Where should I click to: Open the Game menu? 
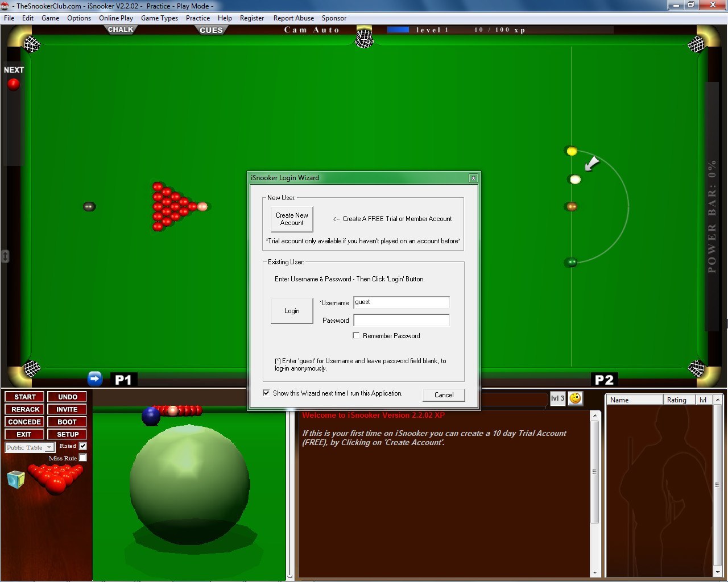click(50, 18)
